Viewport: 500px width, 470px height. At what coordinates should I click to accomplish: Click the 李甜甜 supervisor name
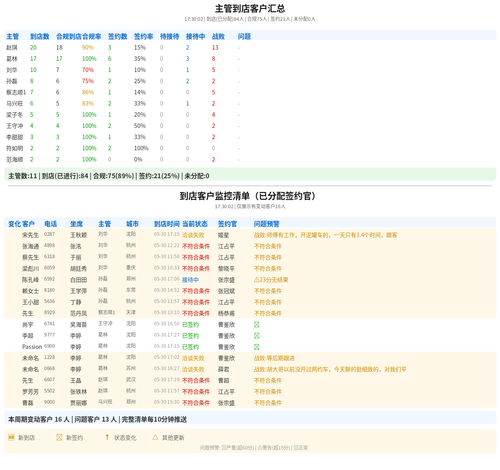(15, 137)
